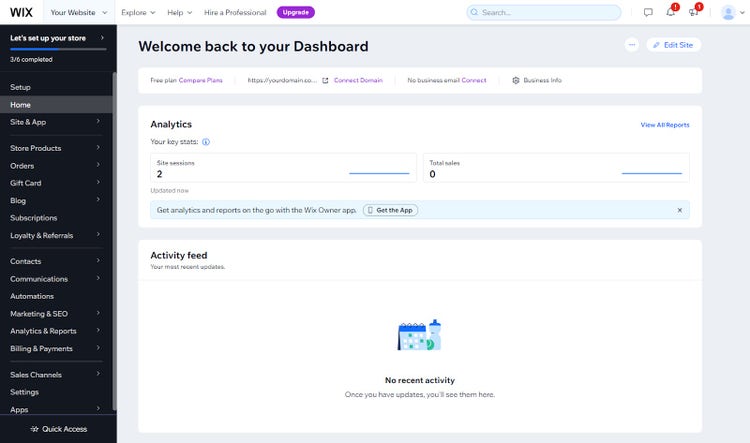Click the store setup progress bar
Viewport: 750px width, 443px height.
pyautogui.click(x=58, y=49)
